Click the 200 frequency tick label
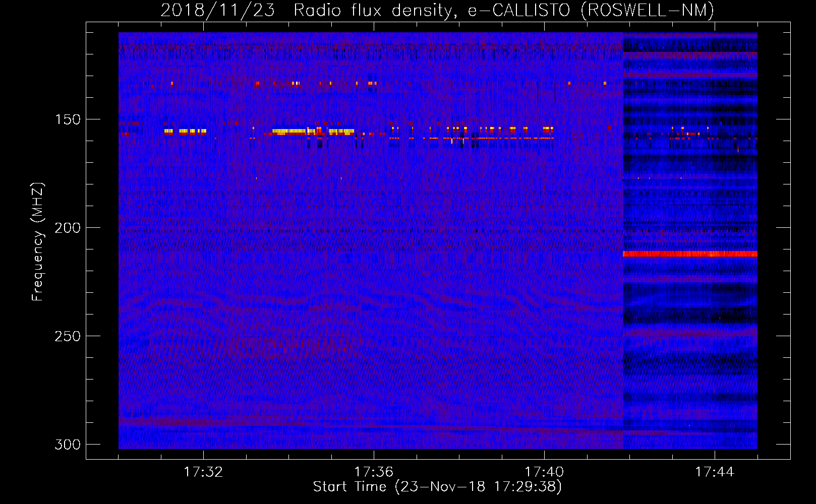 tap(68, 228)
